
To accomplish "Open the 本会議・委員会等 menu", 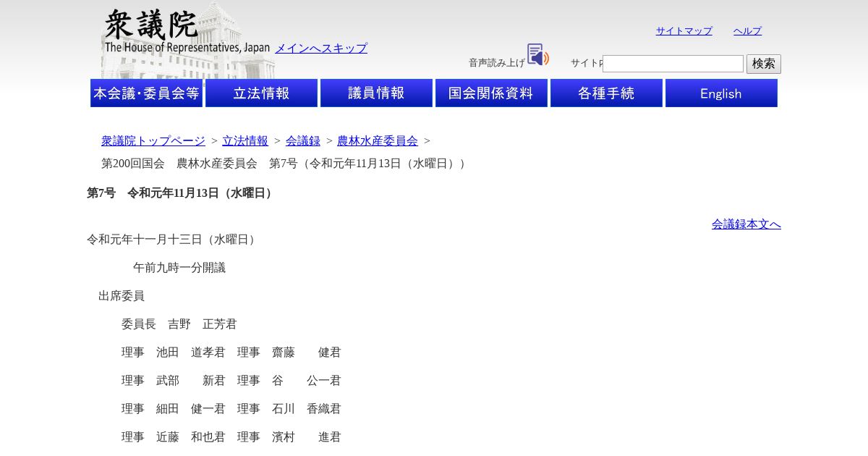I will (146, 93).
